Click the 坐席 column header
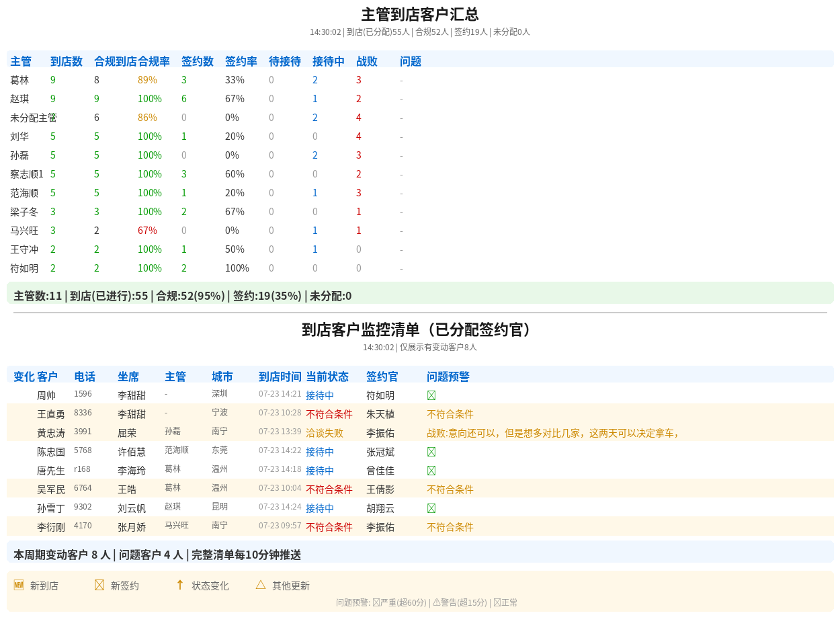Screen dimensions: 840x640 point(128,376)
